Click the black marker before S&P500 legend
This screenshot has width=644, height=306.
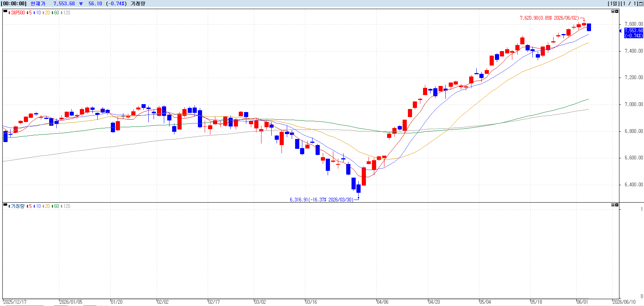[5, 12]
